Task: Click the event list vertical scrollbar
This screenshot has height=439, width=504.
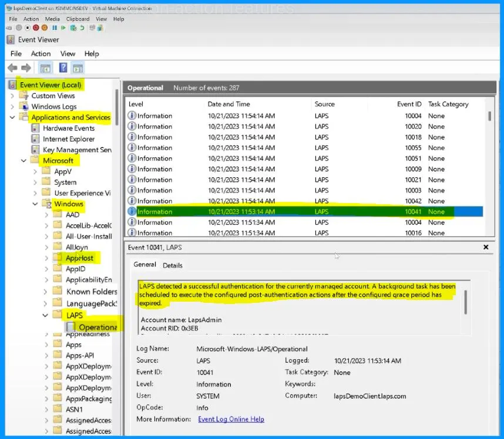Action: tap(489, 116)
